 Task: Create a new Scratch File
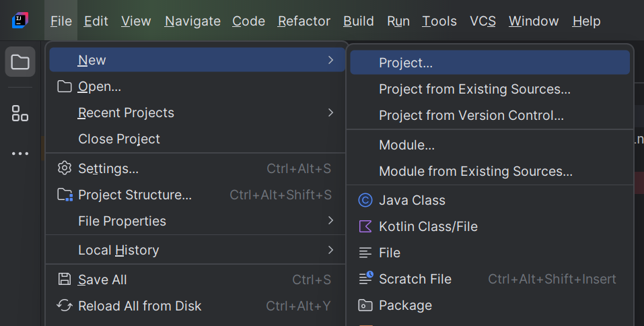coord(415,279)
